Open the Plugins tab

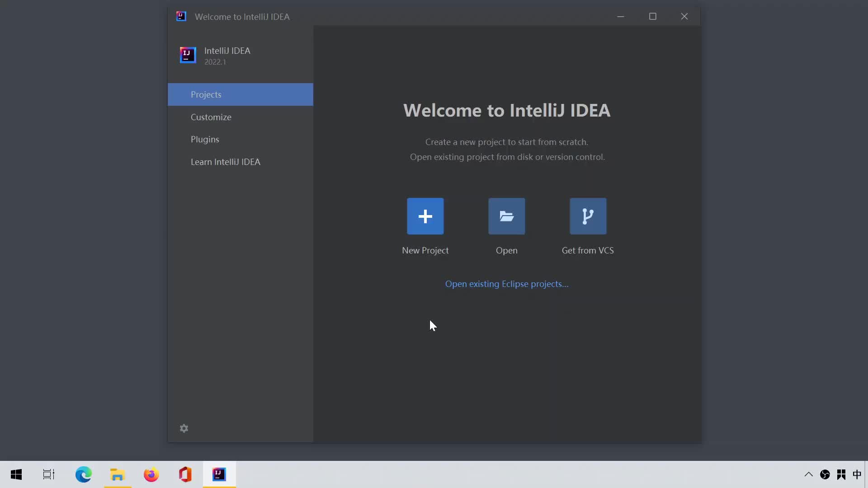tap(240, 139)
